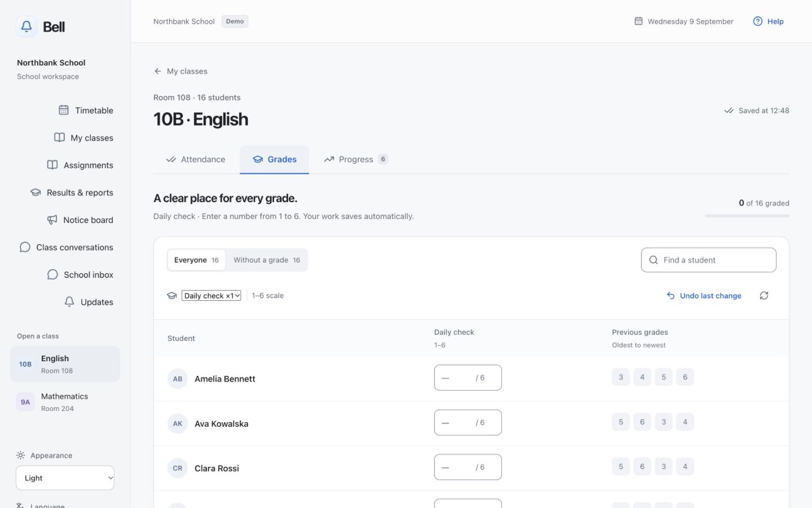Click the Saved double-check icon

pyautogui.click(x=729, y=110)
